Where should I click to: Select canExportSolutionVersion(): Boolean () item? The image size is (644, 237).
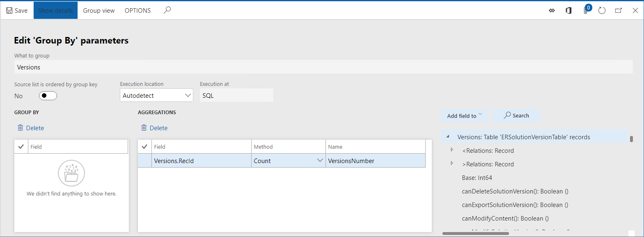point(515,205)
